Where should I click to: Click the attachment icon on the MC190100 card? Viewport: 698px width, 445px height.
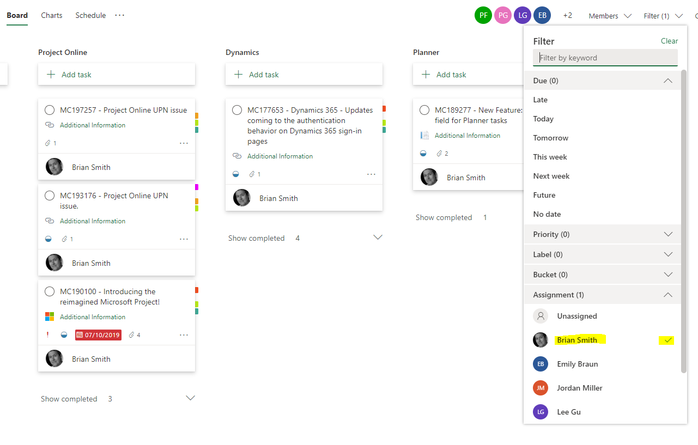(x=131, y=335)
